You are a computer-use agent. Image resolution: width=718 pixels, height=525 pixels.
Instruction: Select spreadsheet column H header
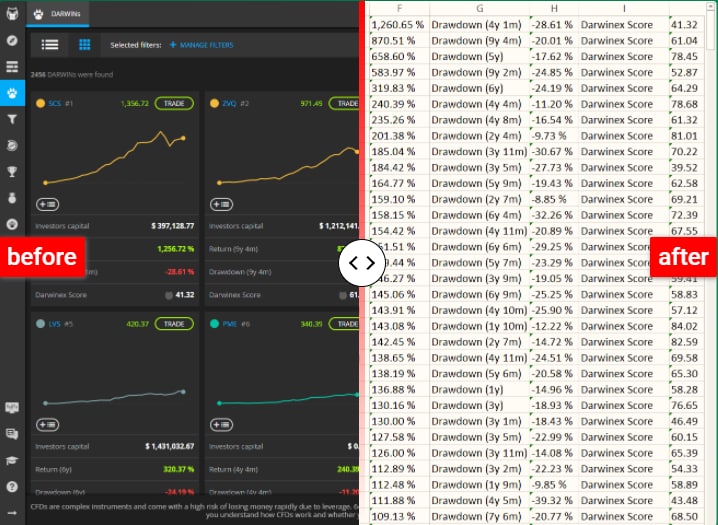[554, 8]
